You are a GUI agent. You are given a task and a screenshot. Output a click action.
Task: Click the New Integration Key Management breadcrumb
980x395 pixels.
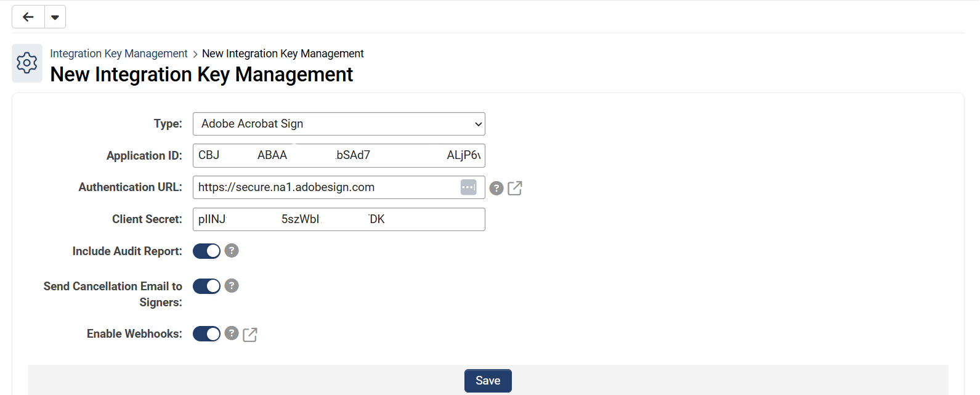tap(283, 54)
